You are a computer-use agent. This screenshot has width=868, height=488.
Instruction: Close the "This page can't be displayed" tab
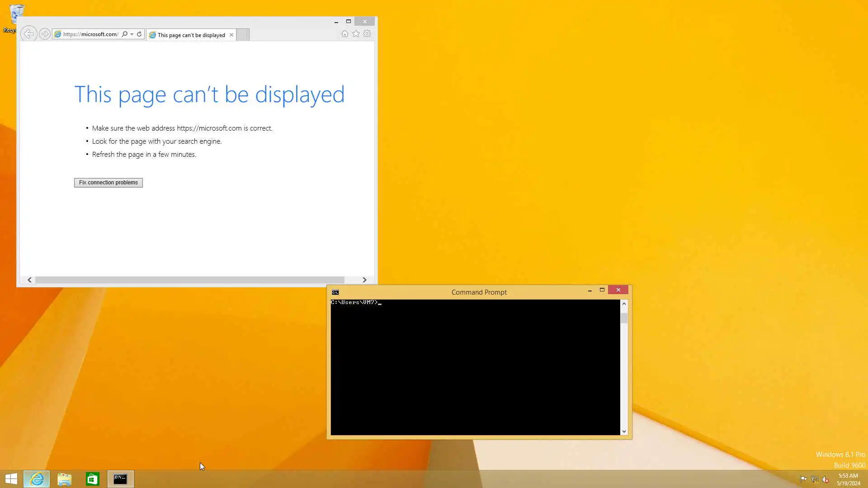point(231,35)
